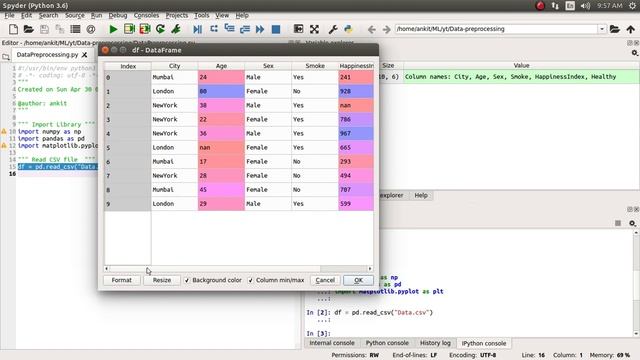Click the Age column header
The image size is (640, 360).
click(221, 66)
